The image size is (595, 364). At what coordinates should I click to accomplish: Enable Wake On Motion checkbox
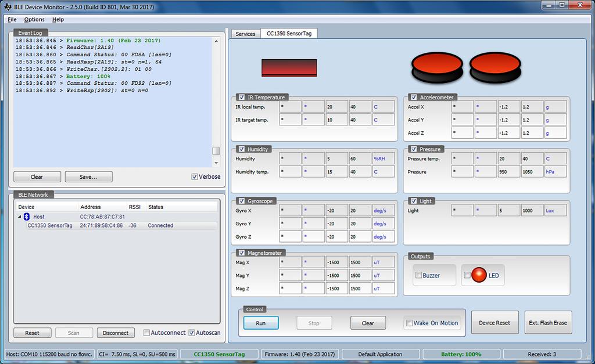[x=410, y=323]
